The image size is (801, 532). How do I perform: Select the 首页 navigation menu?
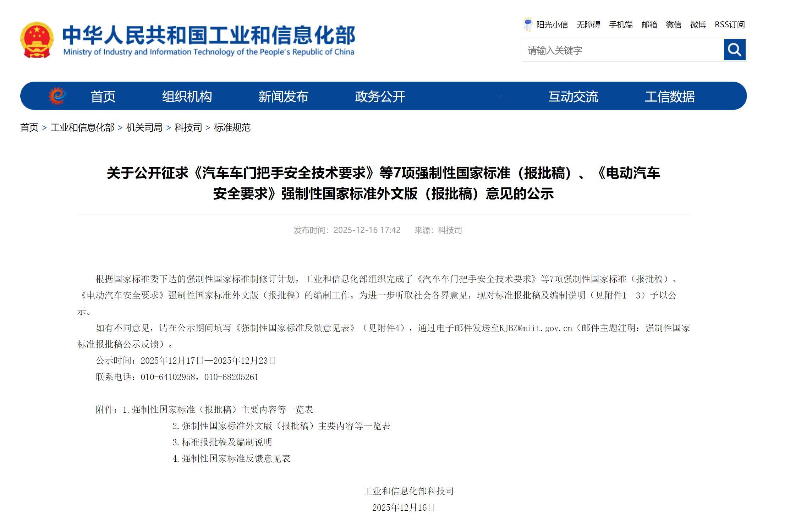click(103, 97)
